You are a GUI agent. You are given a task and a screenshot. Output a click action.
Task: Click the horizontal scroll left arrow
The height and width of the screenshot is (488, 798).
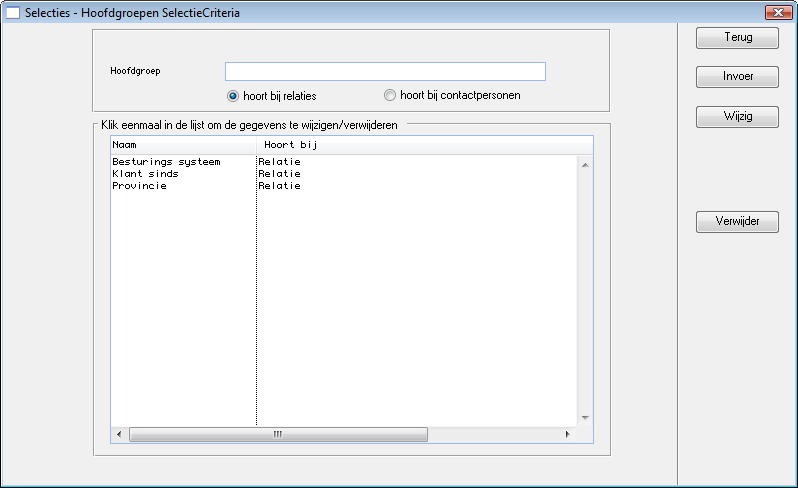pyautogui.click(x=119, y=435)
